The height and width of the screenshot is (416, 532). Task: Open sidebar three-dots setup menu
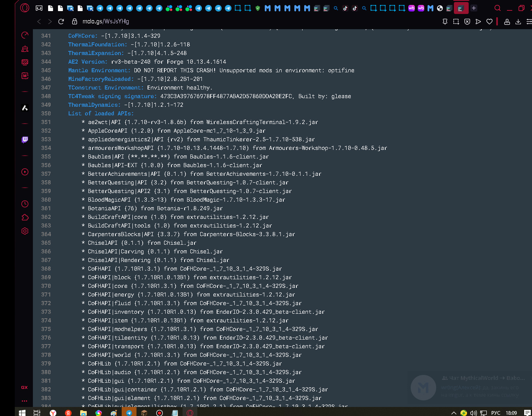tap(25, 401)
